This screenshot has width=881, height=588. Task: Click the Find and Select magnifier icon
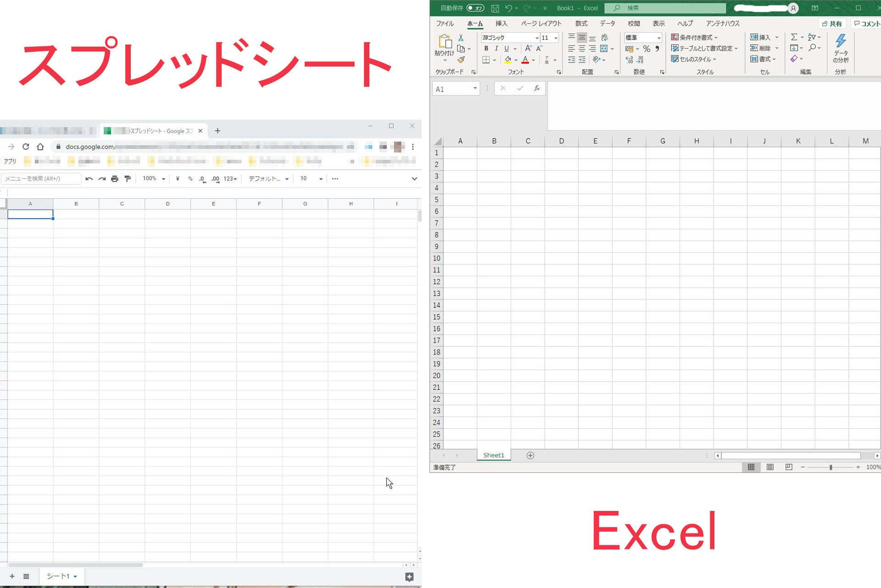click(x=812, y=48)
